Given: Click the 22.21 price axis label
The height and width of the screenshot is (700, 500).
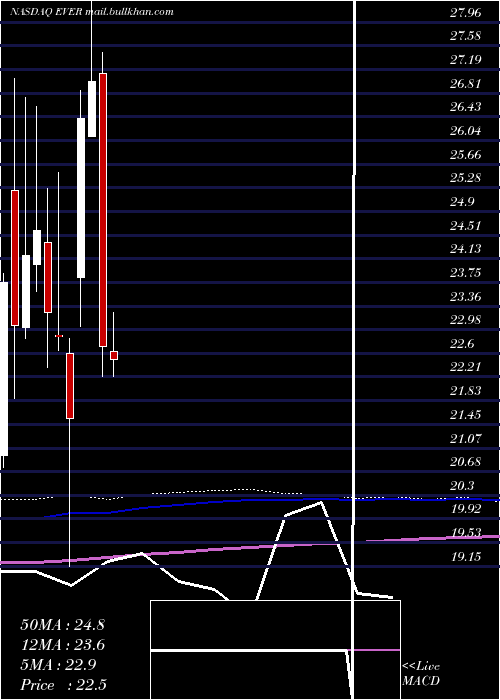Looking at the screenshot, I should coord(466,367).
